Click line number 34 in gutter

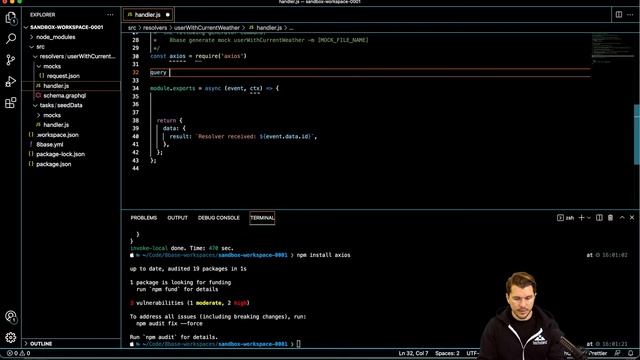(x=136, y=88)
